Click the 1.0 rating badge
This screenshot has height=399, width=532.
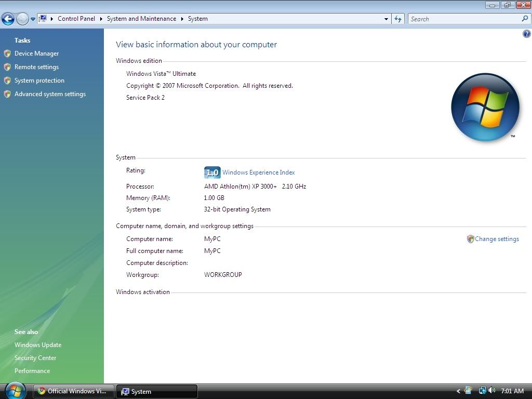(x=212, y=172)
